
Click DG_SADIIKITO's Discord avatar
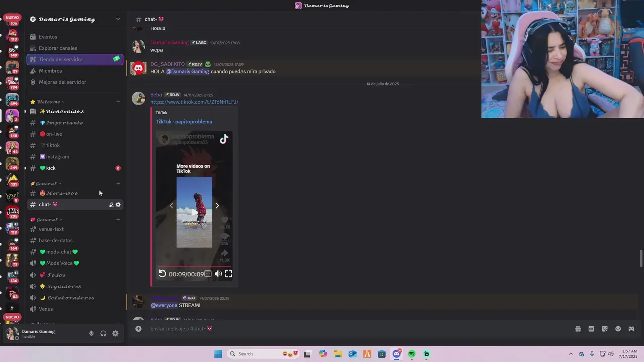point(138,68)
